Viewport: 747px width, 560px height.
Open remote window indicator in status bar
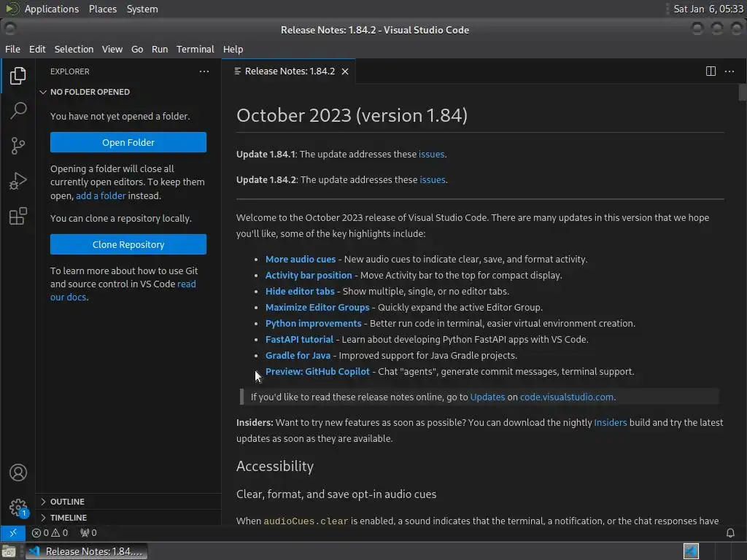tap(13, 532)
